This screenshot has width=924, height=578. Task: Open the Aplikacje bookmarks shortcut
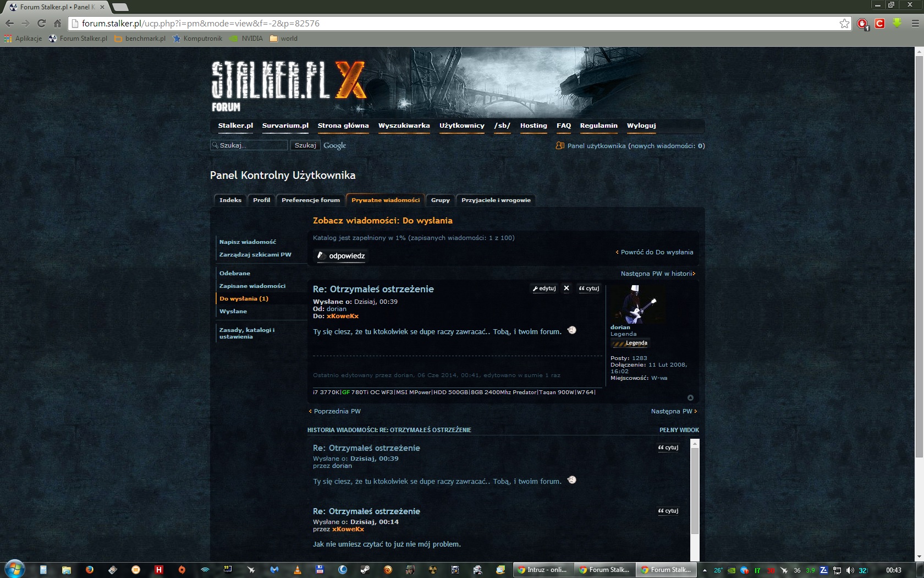[x=23, y=39]
